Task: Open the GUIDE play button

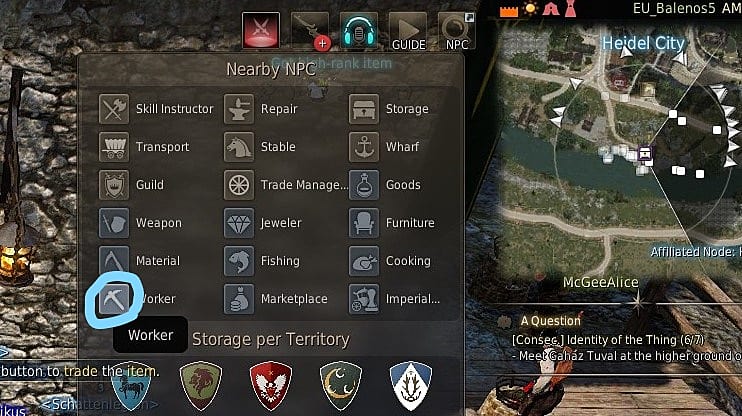Action: tap(408, 31)
